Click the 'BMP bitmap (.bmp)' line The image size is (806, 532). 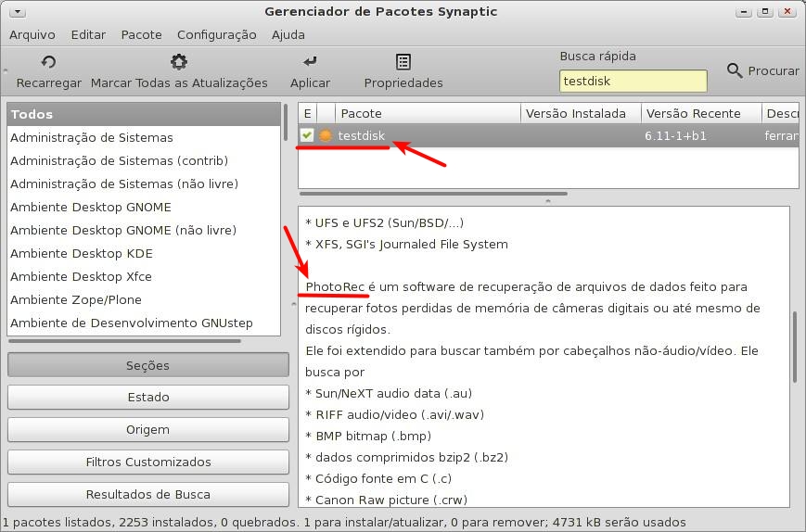368,436
